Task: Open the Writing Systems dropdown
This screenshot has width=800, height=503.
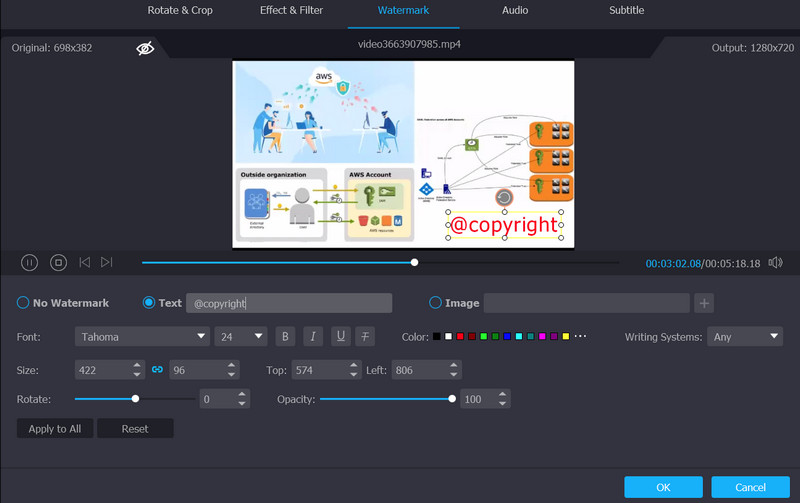Action: point(744,337)
